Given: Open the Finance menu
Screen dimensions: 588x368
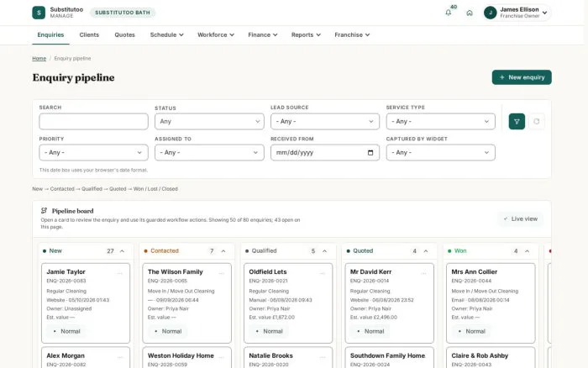Looking at the screenshot, I should (x=263, y=35).
